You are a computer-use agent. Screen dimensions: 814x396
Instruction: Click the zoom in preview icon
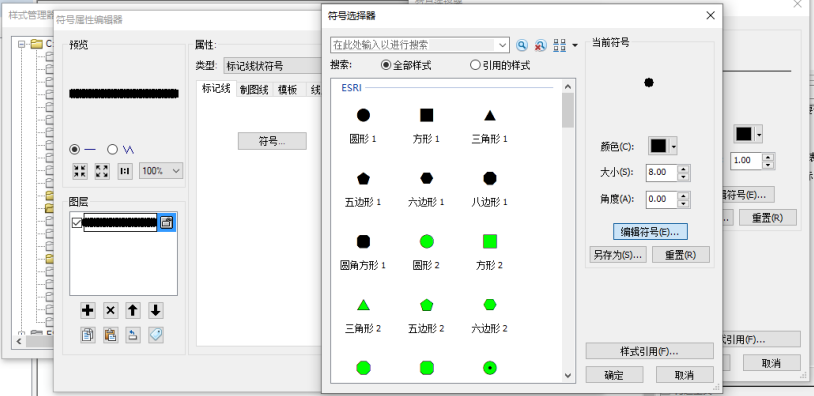coord(80,171)
